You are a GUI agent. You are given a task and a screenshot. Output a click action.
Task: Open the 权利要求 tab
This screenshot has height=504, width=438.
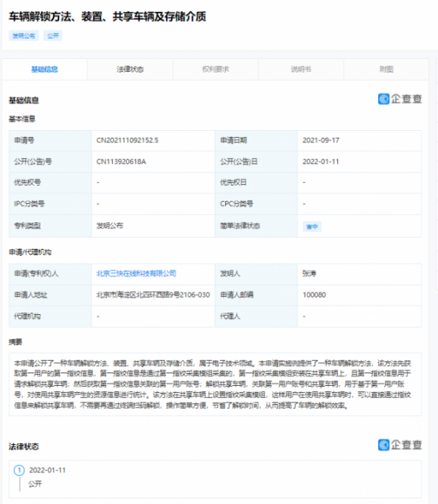tap(216, 69)
